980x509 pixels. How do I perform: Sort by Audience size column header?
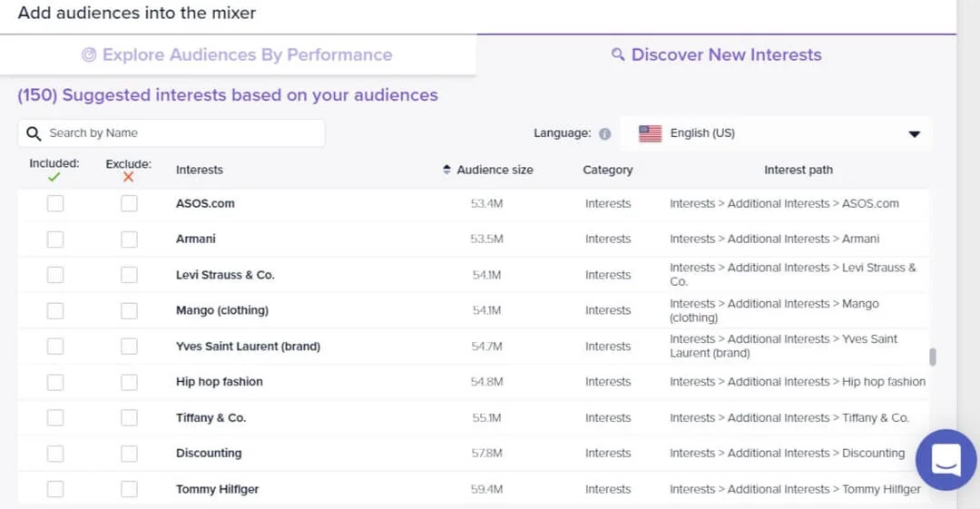coord(495,170)
